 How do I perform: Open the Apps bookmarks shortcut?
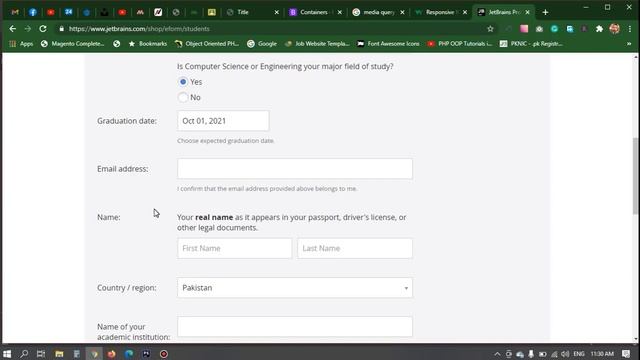[x=21, y=44]
